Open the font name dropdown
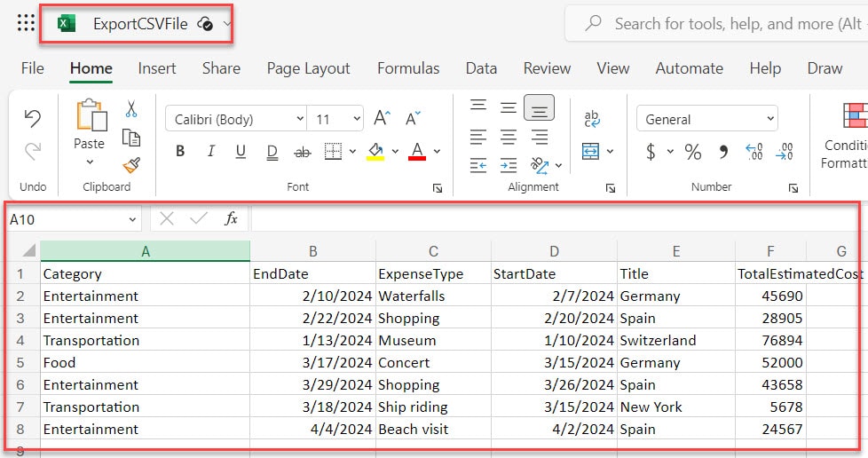This screenshot has height=458, width=868. (x=299, y=119)
